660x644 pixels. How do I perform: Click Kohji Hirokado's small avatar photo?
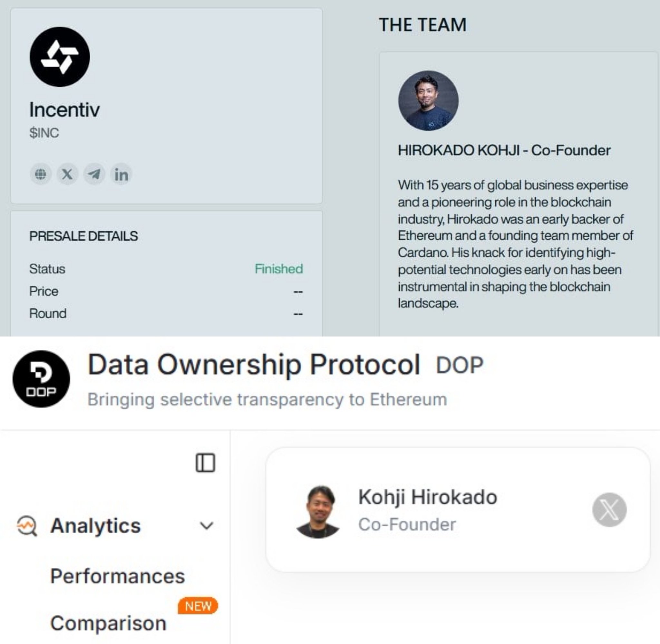(318, 511)
